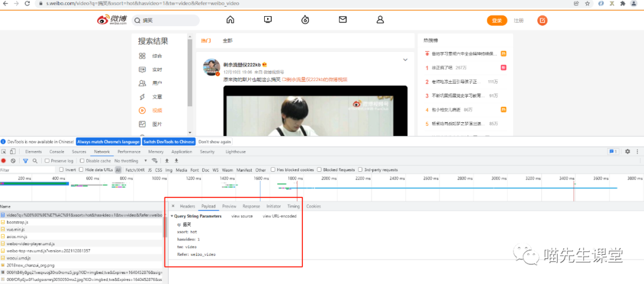
Task: Clear the network log
Action: coord(13,160)
